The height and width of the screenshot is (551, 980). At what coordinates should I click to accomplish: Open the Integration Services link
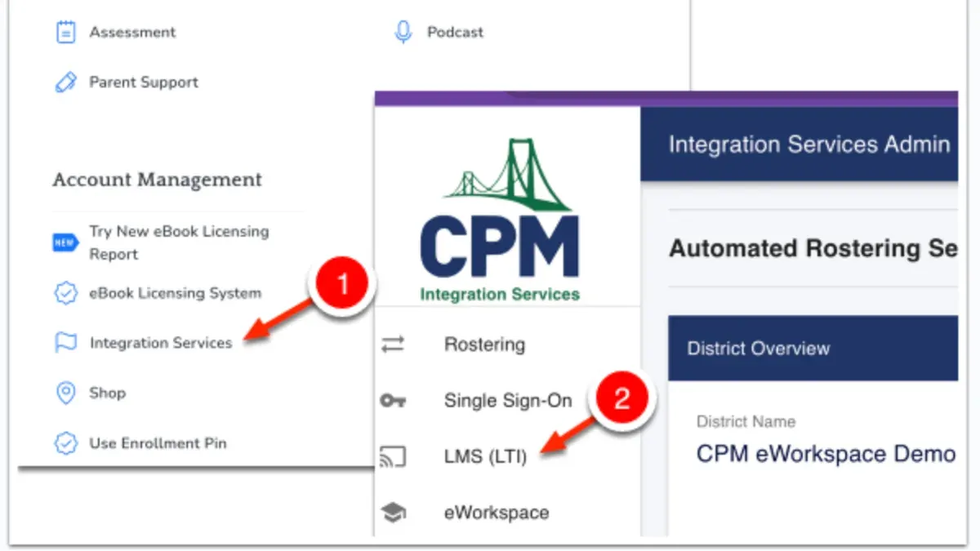161,344
